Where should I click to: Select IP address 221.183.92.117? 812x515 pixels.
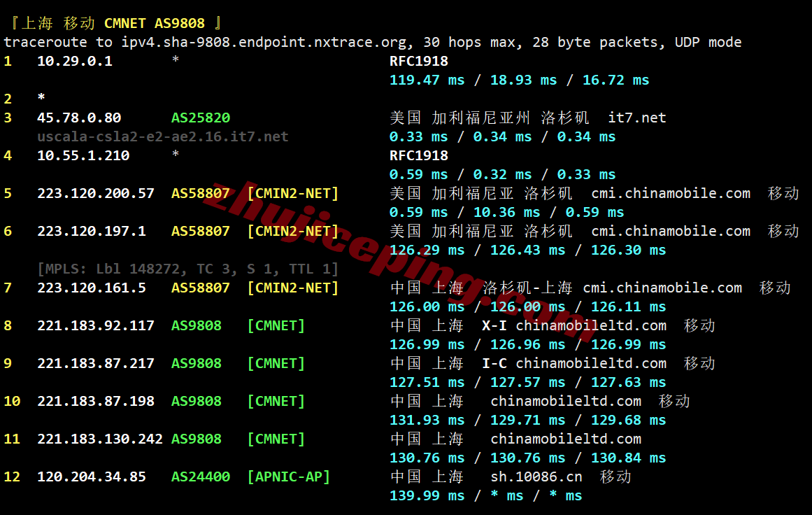[x=95, y=325]
